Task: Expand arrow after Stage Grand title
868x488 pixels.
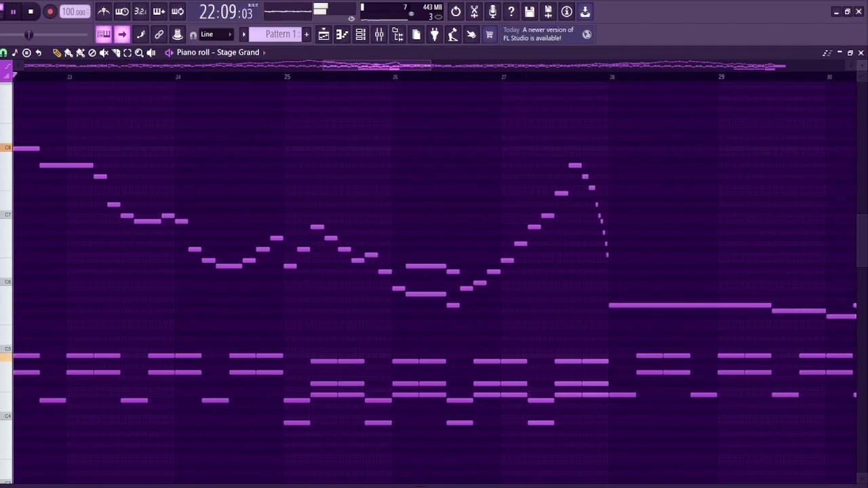Action: (x=264, y=53)
